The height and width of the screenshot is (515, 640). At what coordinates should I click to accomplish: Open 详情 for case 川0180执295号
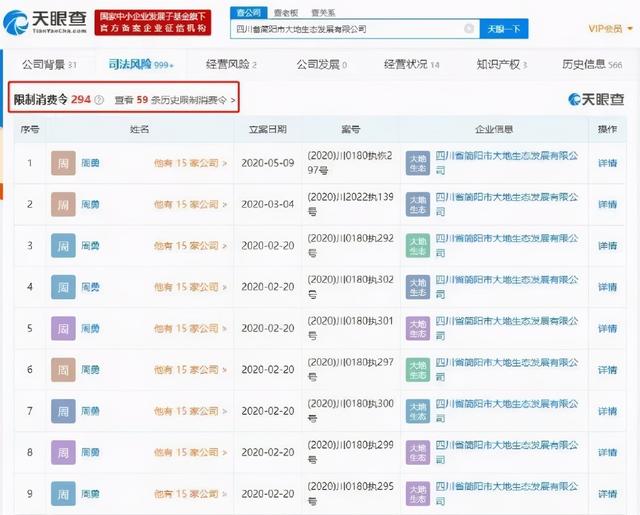pos(607,494)
